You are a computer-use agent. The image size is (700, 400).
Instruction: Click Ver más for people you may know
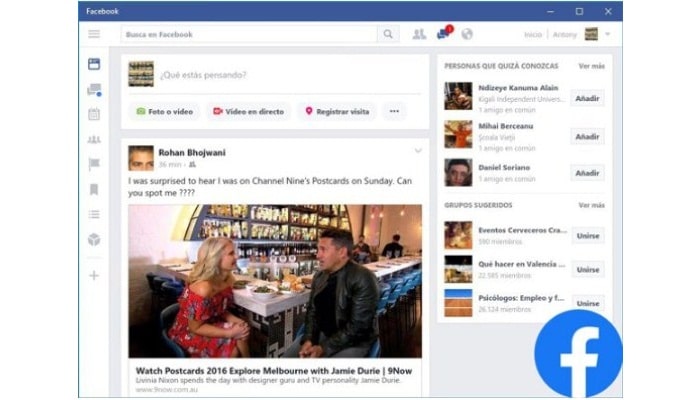tap(592, 66)
